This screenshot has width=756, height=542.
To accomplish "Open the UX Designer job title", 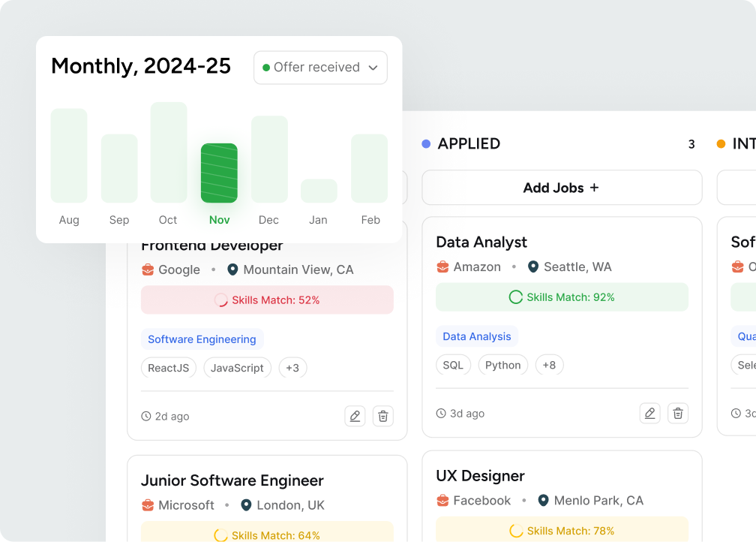I will pyautogui.click(x=480, y=475).
